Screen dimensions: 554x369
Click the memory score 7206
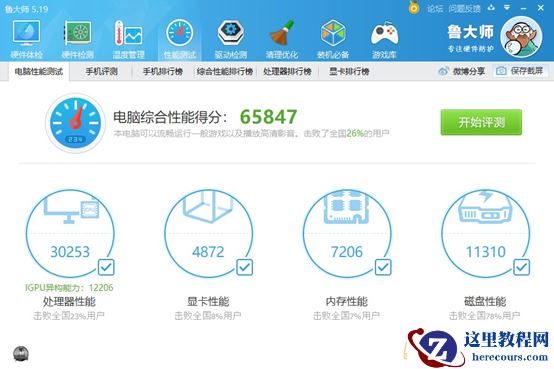[x=347, y=252]
